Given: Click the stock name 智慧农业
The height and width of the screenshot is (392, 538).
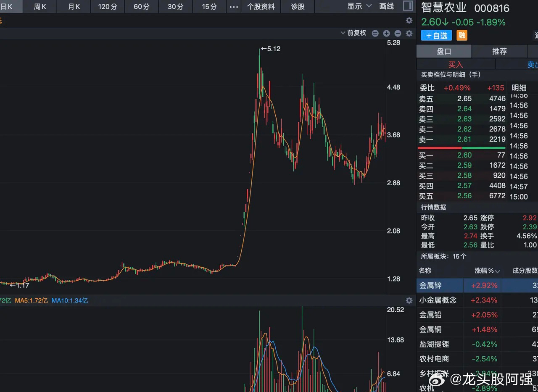Looking at the screenshot, I should tap(444, 8).
